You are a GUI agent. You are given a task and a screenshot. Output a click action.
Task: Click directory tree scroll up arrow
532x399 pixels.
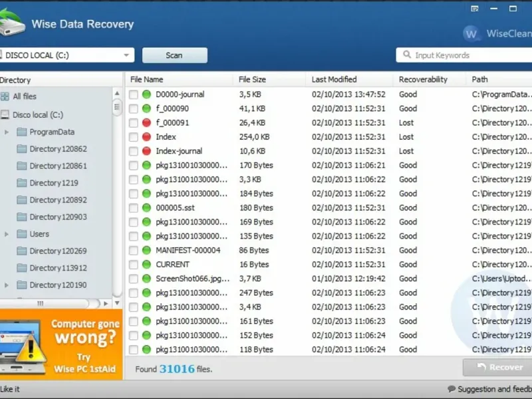(117, 93)
